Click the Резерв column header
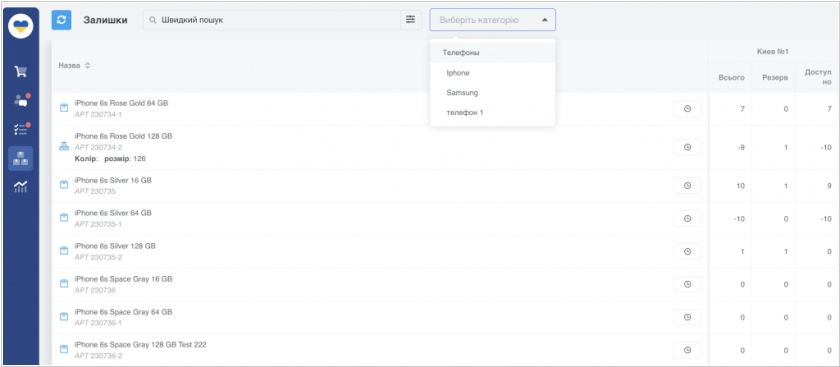Image resolution: width=840 pixels, height=367 pixels. click(775, 78)
